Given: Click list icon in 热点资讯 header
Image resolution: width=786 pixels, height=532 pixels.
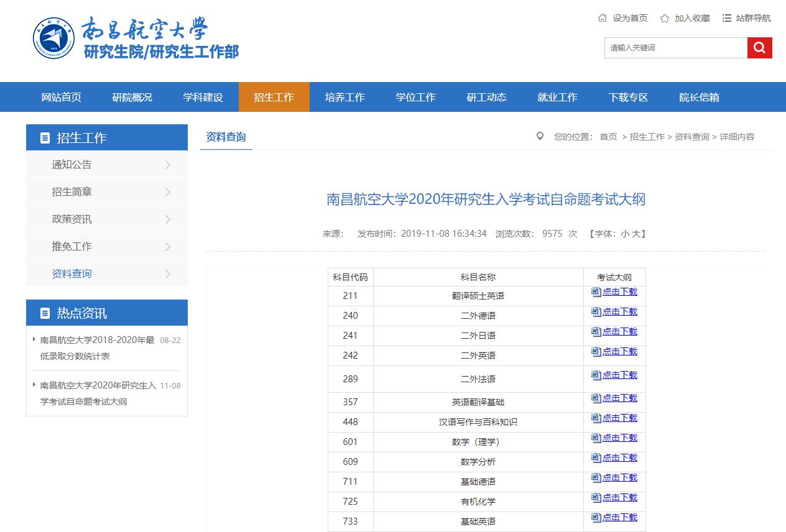Looking at the screenshot, I should tap(45, 313).
